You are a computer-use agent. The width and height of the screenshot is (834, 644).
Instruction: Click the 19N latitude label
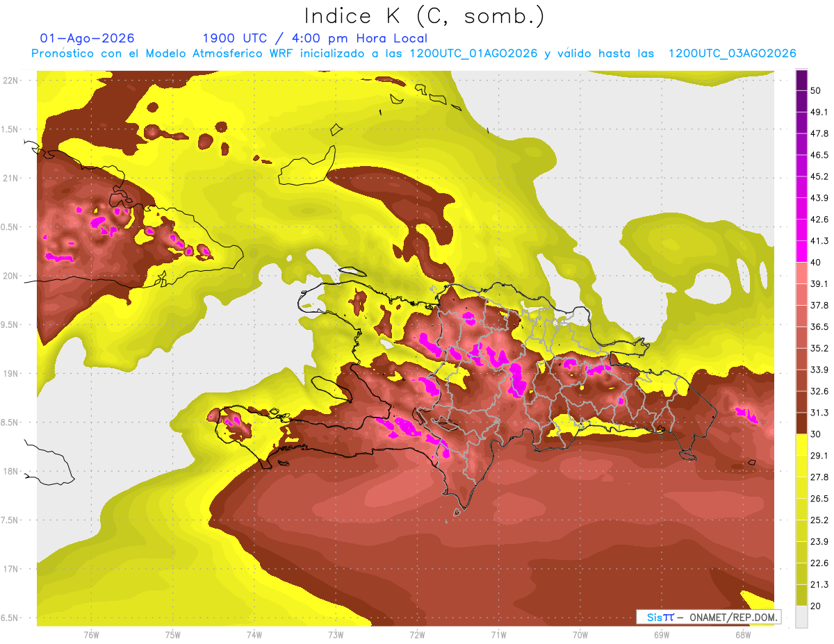(x=12, y=373)
